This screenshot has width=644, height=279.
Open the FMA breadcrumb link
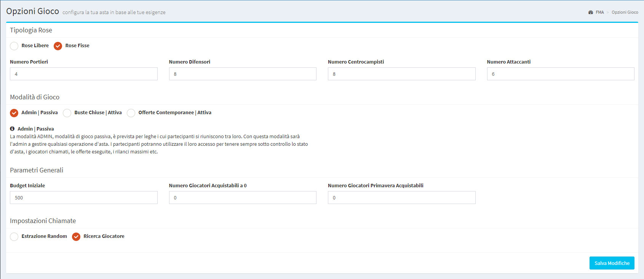[600, 13]
